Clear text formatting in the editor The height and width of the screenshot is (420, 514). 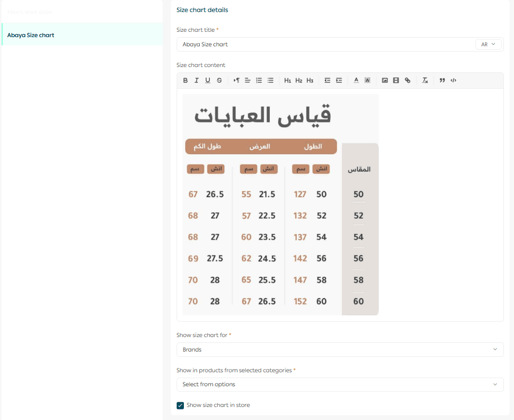click(x=425, y=81)
